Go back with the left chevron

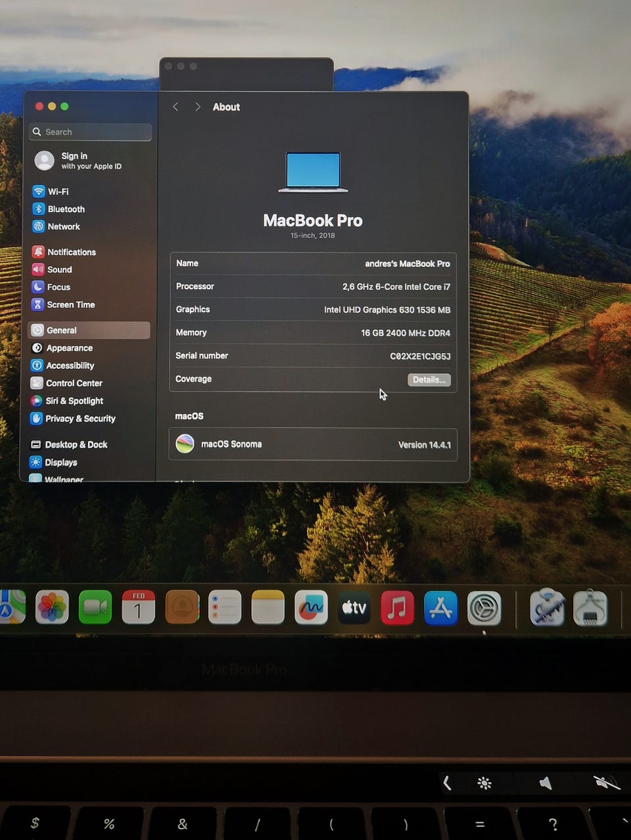coord(175,106)
